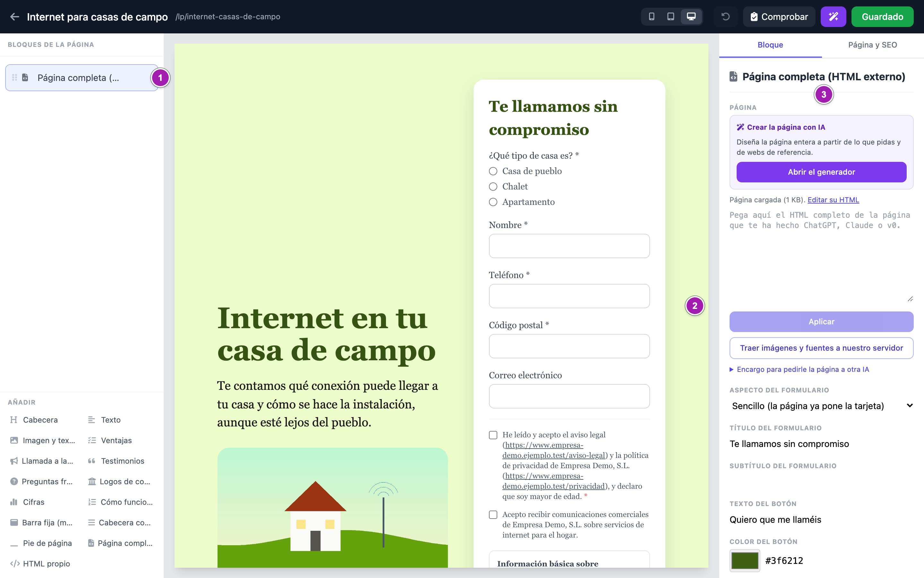
Task: Edit the Texto del botón field
Action: 821,520
